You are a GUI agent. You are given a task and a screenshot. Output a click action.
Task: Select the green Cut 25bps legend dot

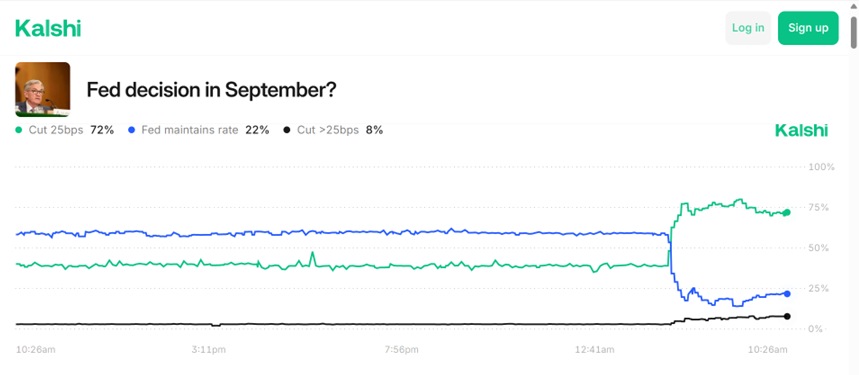pos(19,130)
